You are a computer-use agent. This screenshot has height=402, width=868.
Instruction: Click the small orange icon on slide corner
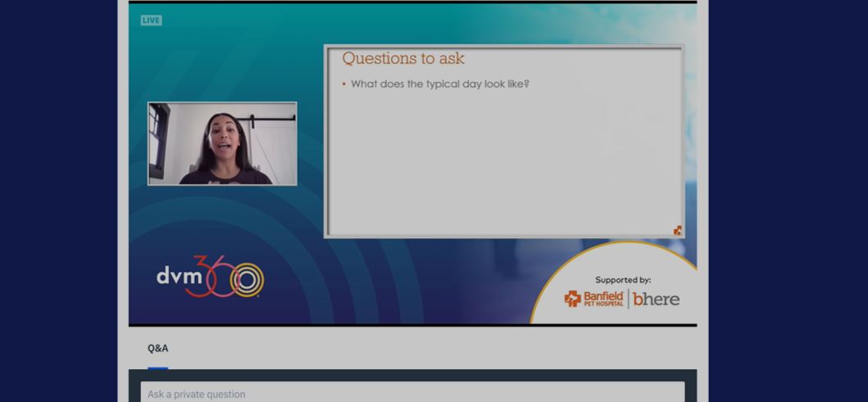click(678, 231)
